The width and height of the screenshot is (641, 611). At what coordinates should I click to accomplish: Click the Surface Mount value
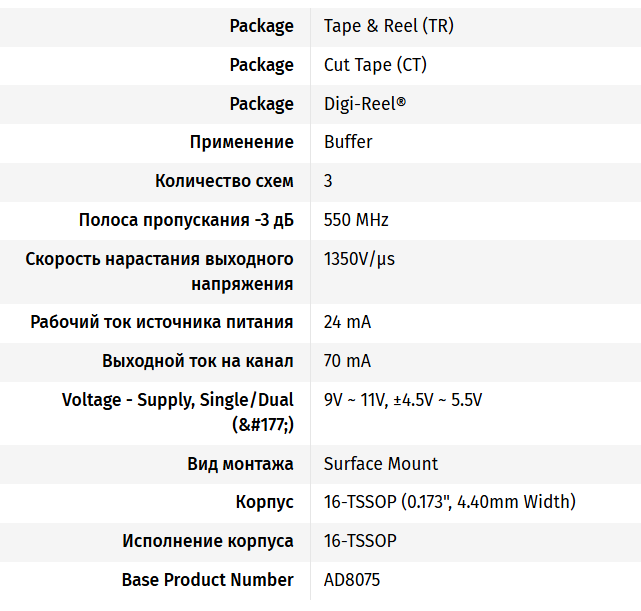tap(381, 464)
